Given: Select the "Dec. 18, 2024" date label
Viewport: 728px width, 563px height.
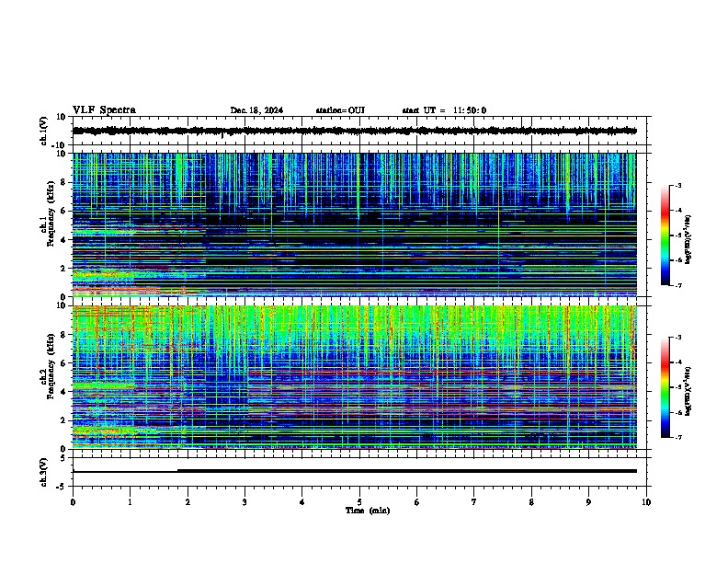Looking at the screenshot, I should (x=256, y=110).
